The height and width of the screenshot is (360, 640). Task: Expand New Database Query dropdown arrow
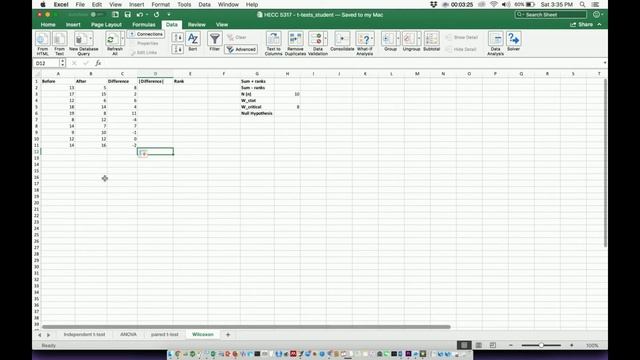coord(90,38)
